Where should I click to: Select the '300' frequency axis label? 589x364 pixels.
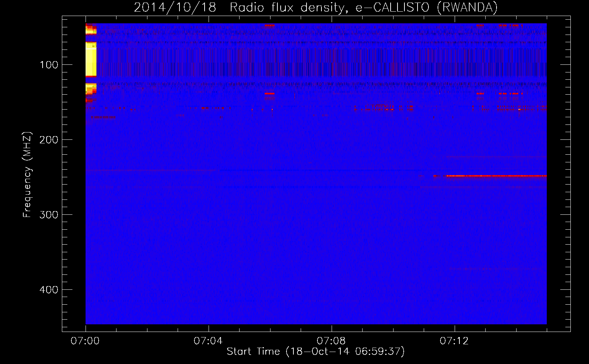click(x=49, y=215)
